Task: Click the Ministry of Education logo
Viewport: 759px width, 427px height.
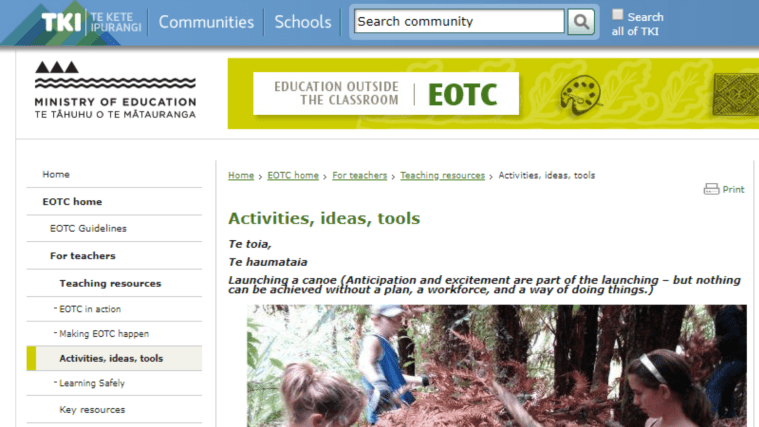Action: pyautogui.click(x=115, y=91)
